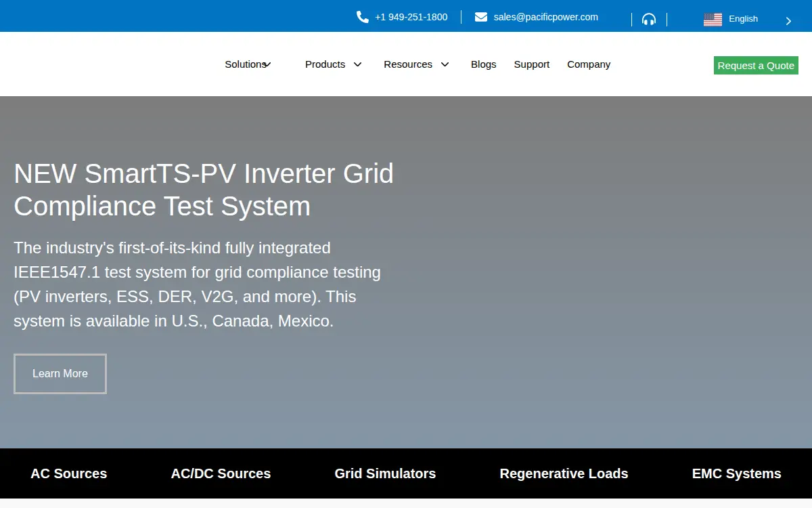
Task: Select the AC/DC Sources tab
Action: pyautogui.click(x=221, y=473)
